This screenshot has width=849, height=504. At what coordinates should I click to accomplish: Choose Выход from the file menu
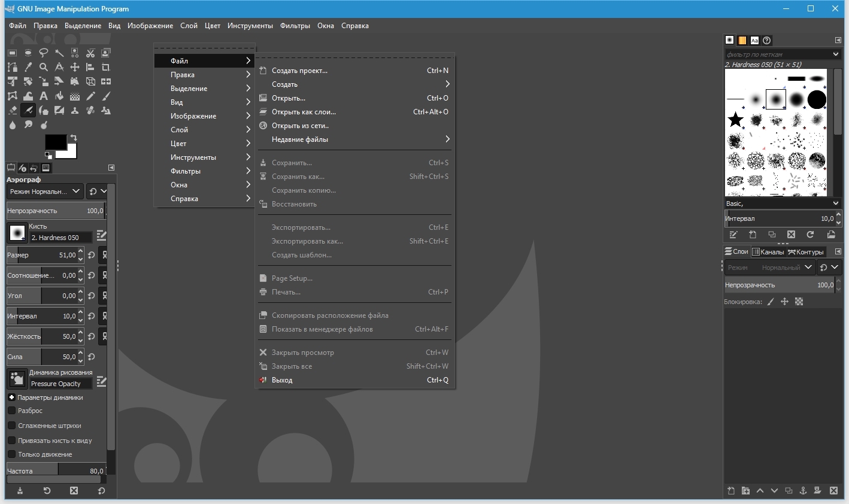point(282,380)
